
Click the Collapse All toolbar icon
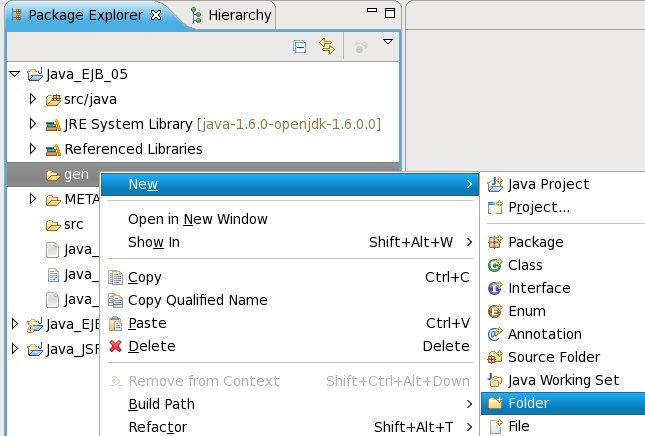click(x=299, y=46)
